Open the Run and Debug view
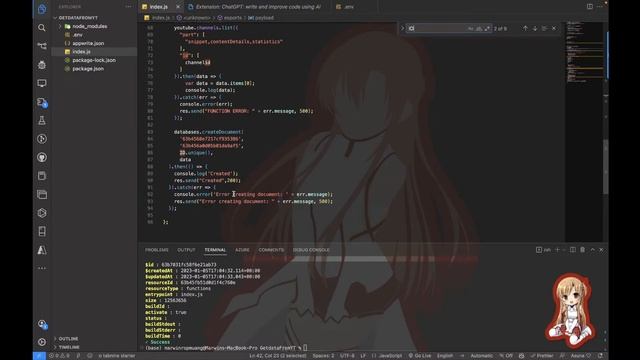 click(42, 64)
